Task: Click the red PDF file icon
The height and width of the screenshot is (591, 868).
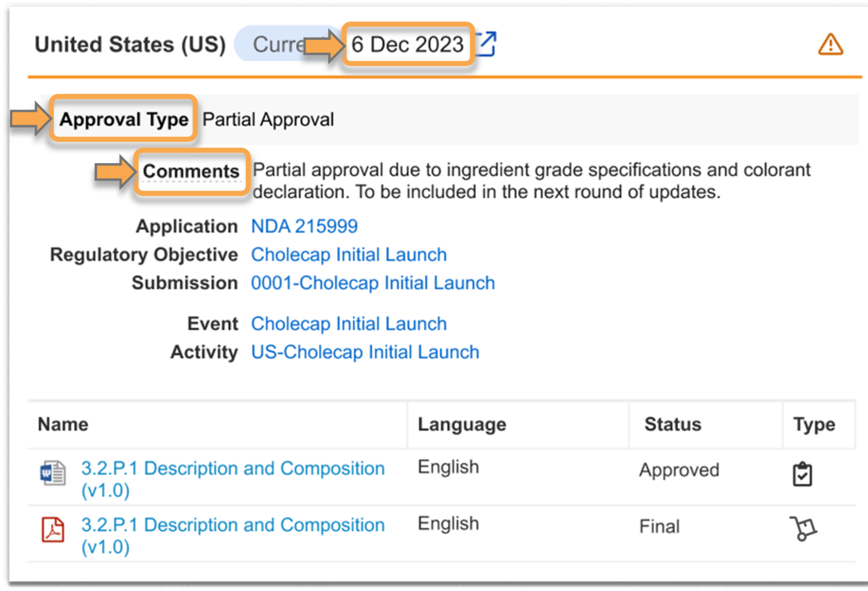Action: click(x=53, y=529)
